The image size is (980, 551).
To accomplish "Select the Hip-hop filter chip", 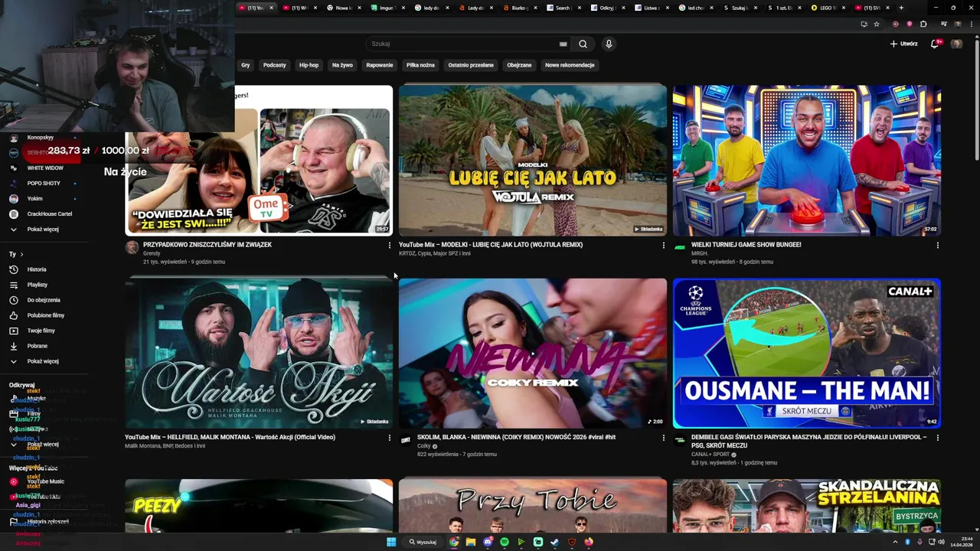I will click(x=309, y=65).
